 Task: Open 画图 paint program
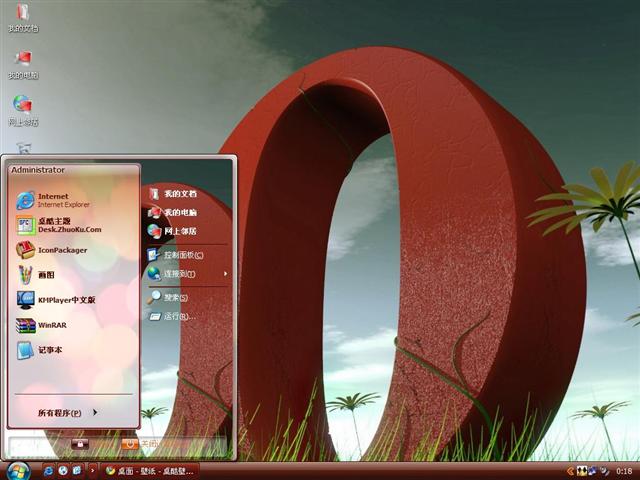pyautogui.click(x=73, y=275)
